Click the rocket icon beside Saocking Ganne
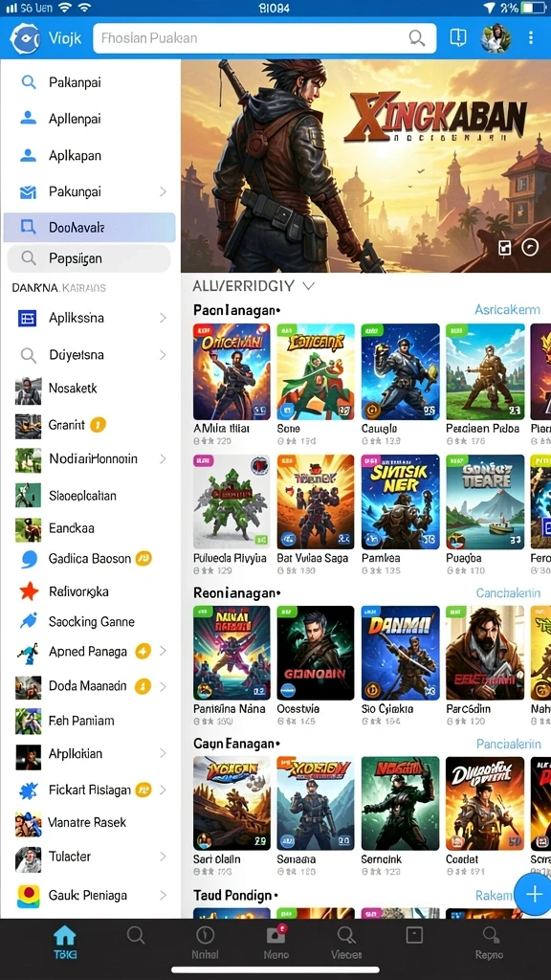Viewport: 551px width, 980px height. coord(28,621)
